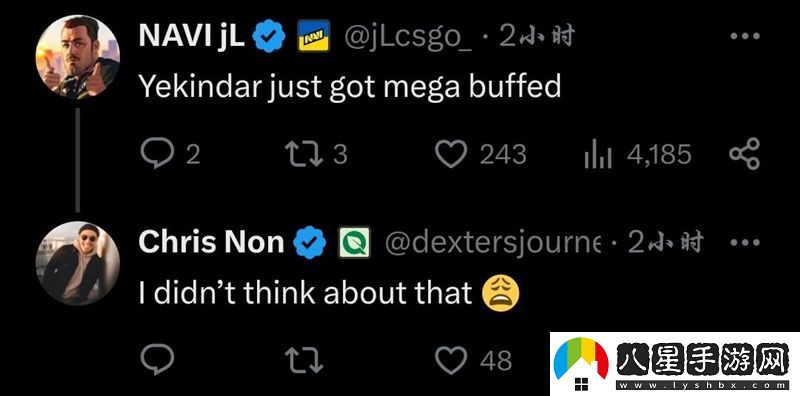Retweet NAVI jL's Yekindar tweet
This screenshot has width=800, height=396.
pyautogui.click(x=304, y=154)
